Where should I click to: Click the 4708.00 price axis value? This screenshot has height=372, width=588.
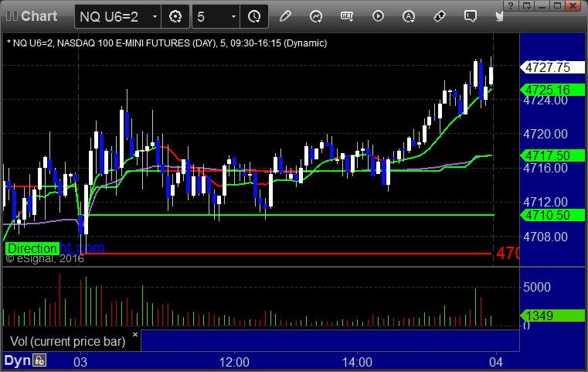point(546,237)
